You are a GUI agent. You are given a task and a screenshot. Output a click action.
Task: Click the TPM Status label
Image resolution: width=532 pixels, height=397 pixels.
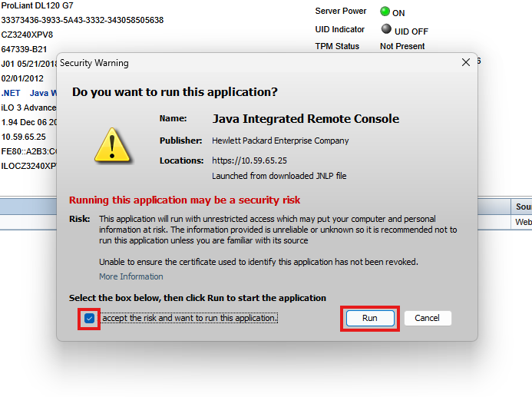pyautogui.click(x=337, y=46)
